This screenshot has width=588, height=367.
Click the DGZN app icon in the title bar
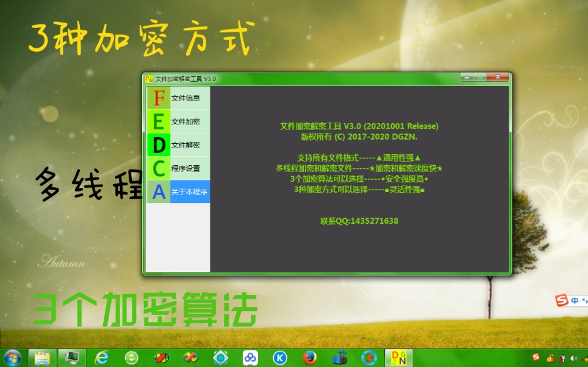(x=149, y=79)
